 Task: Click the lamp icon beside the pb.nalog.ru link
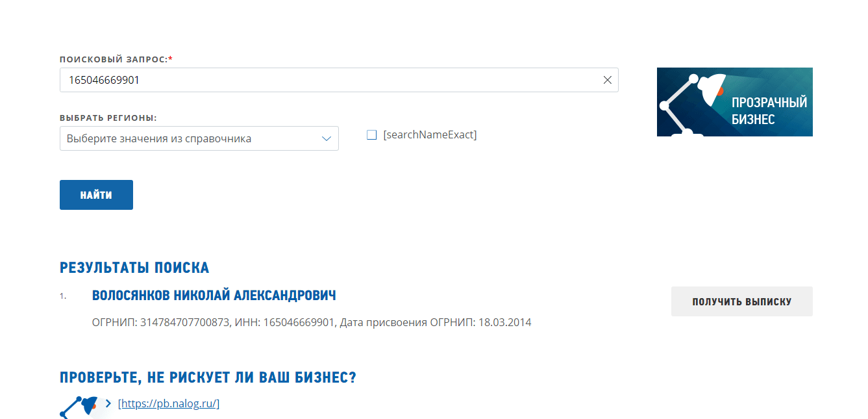tap(81, 406)
